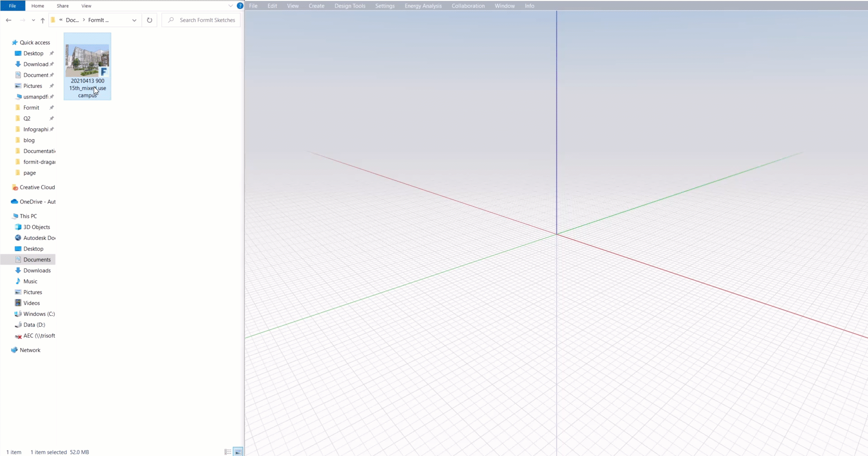Refresh the FormIt Sketches folder

149,20
